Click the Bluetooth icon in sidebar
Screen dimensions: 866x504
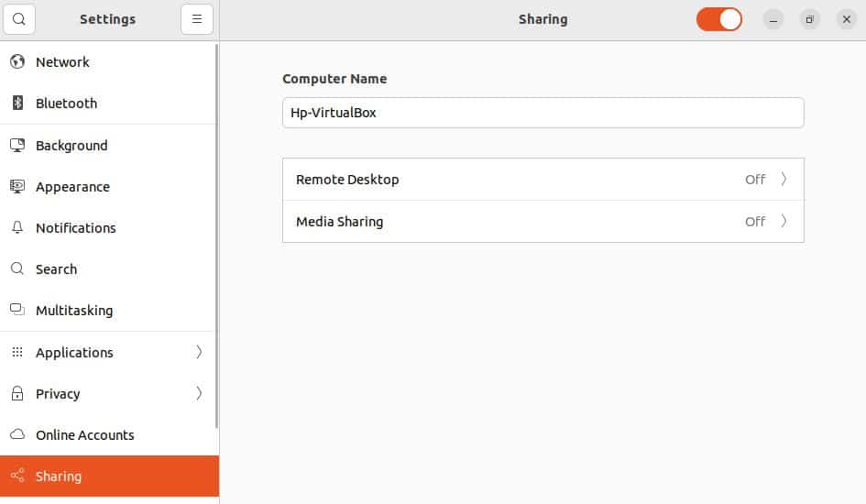16,104
